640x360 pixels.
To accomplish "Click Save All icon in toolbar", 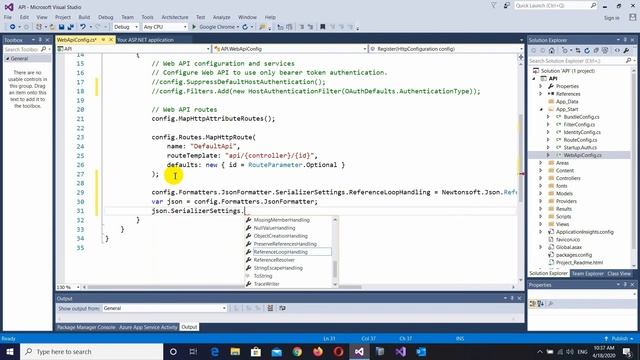I will coord(70,27).
